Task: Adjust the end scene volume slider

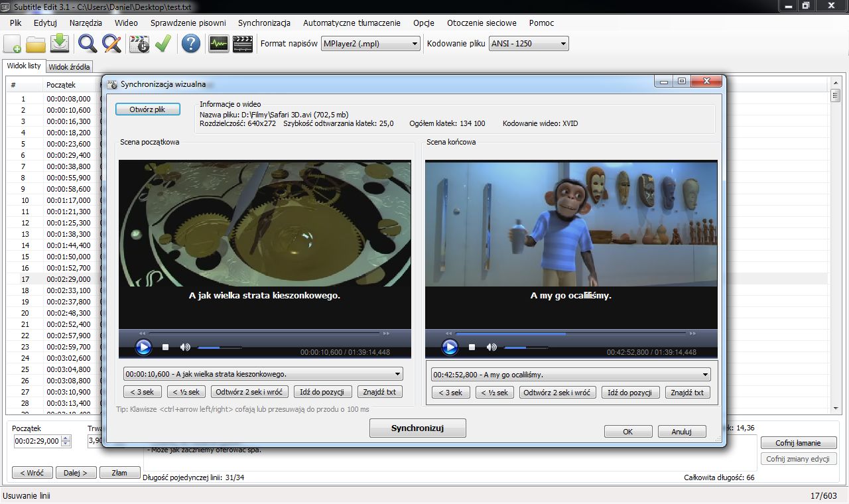Action: coord(526,347)
